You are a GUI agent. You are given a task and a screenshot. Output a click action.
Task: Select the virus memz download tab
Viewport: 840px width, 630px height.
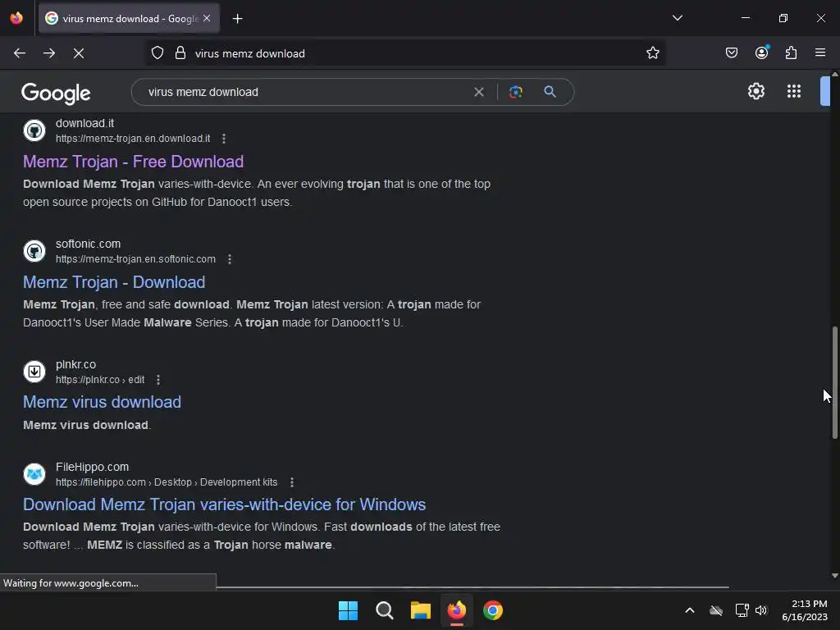point(129,19)
